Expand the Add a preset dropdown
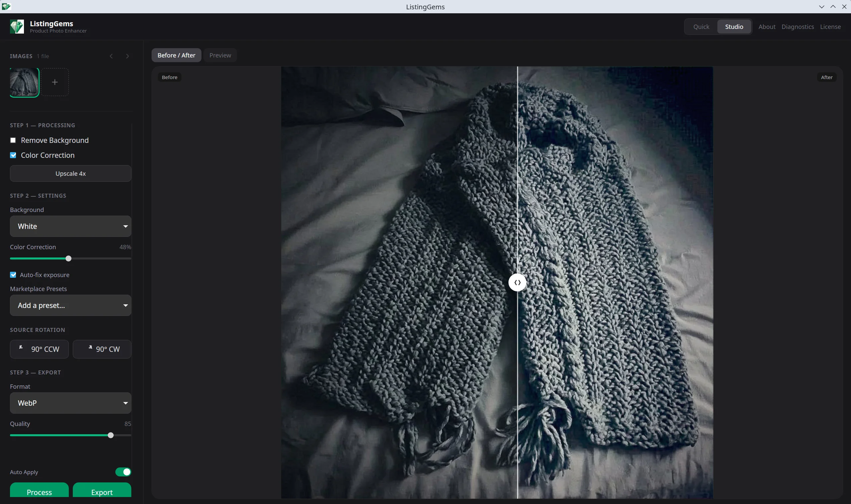The width and height of the screenshot is (851, 504). [x=70, y=305]
